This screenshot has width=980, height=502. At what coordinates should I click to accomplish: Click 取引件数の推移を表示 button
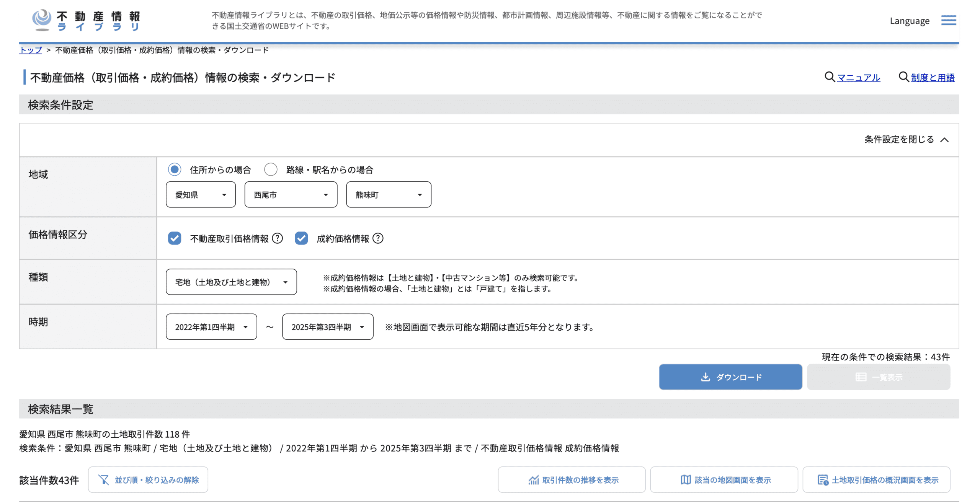click(x=572, y=480)
